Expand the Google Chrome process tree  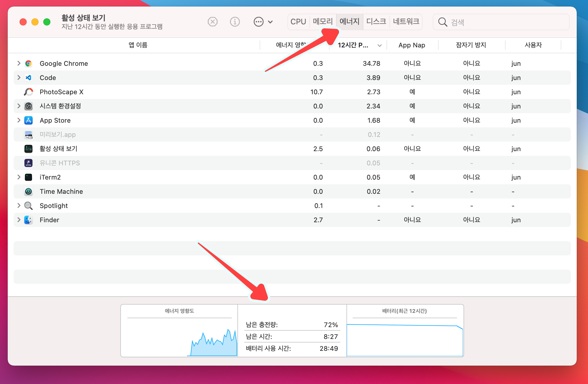[19, 63]
